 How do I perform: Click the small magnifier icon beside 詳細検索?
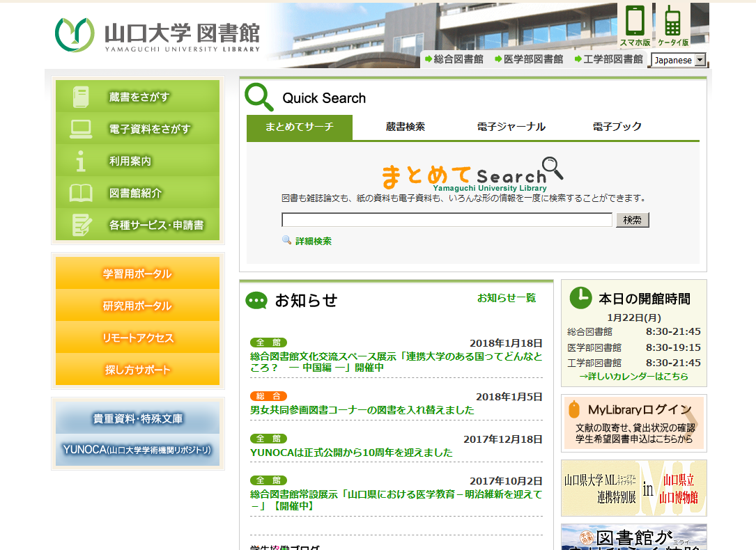coord(286,240)
